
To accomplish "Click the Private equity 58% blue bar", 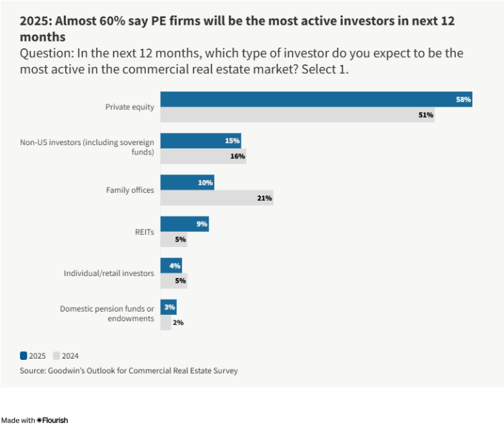I will pos(316,99).
